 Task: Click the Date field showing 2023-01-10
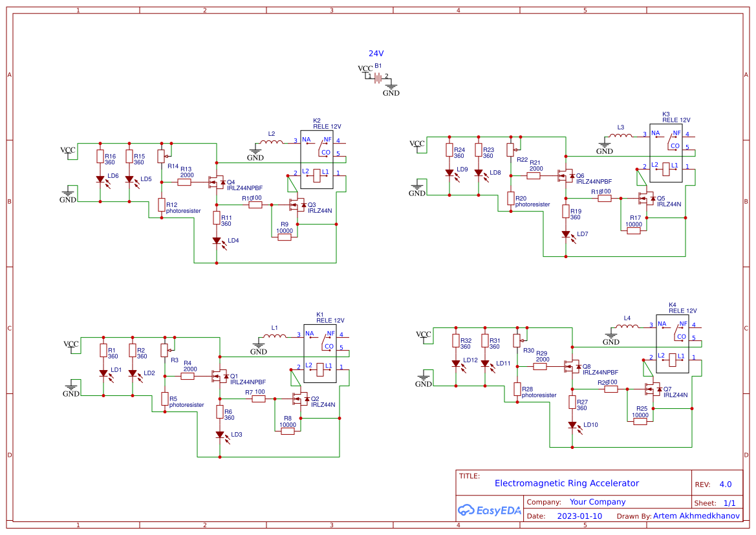click(x=580, y=516)
